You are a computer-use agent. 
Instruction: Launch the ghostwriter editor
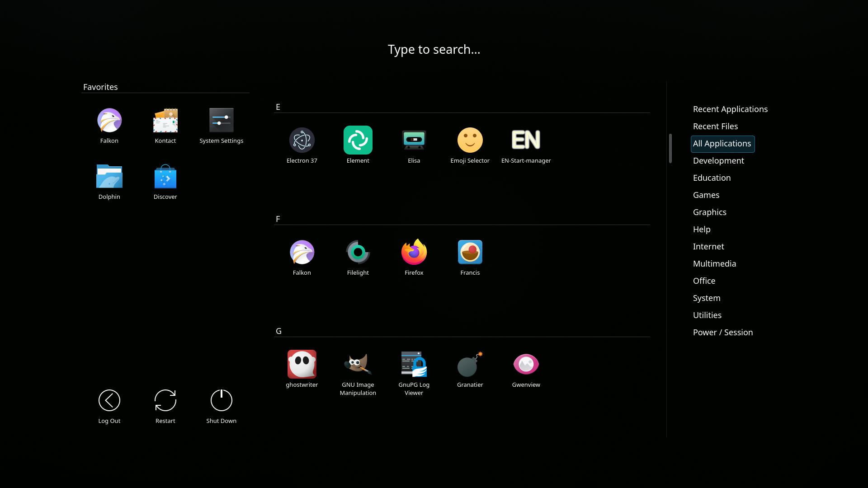point(302,369)
